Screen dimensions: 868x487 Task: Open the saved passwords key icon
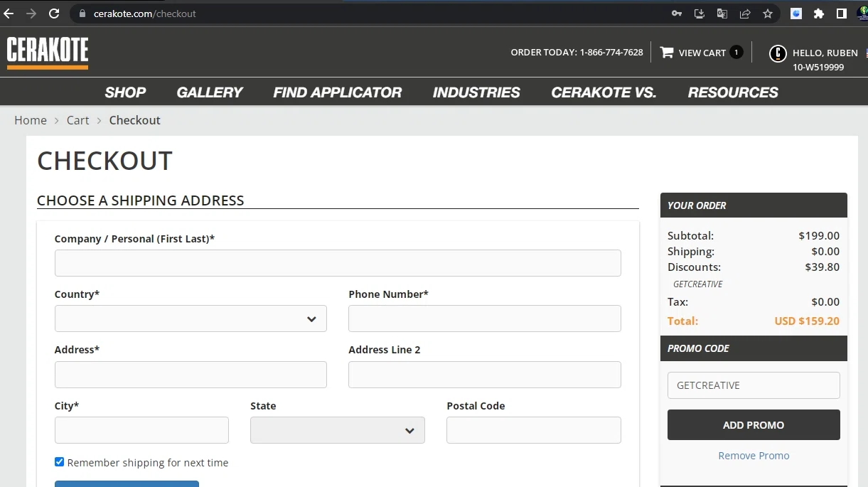click(677, 14)
